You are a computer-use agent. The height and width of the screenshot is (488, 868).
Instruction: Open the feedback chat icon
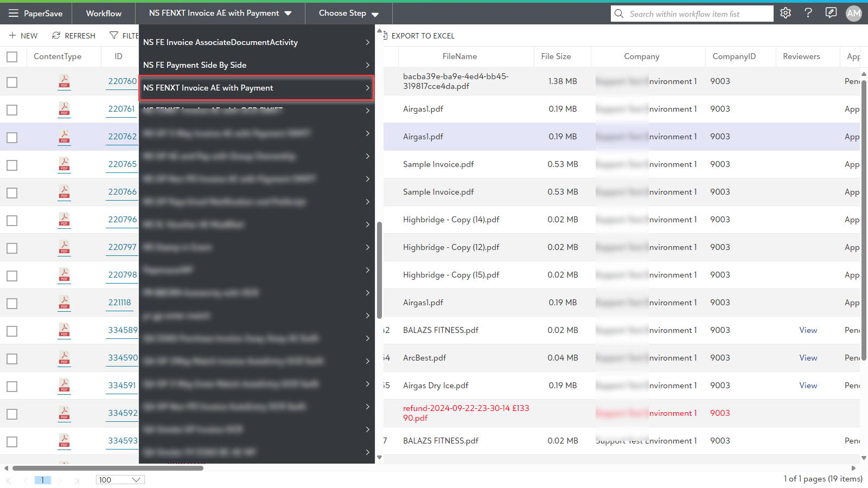(831, 13)
